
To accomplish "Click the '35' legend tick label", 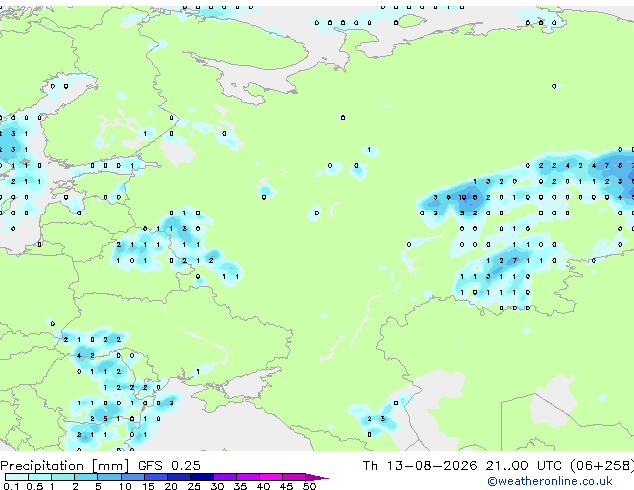I will pos(240,486).
